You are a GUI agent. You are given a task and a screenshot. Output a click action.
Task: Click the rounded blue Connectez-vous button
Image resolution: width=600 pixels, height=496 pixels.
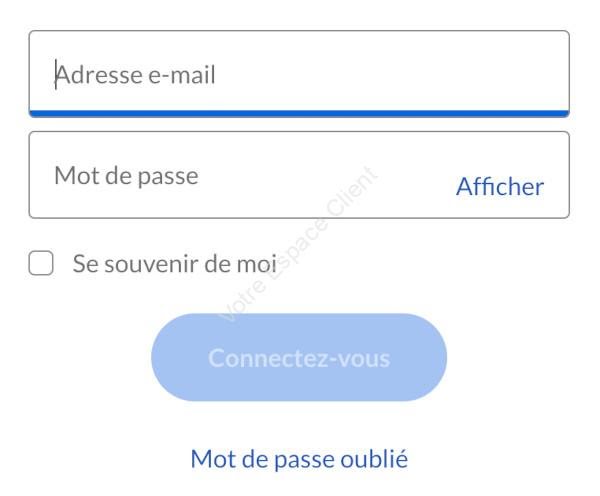click(x=298, y=357)
